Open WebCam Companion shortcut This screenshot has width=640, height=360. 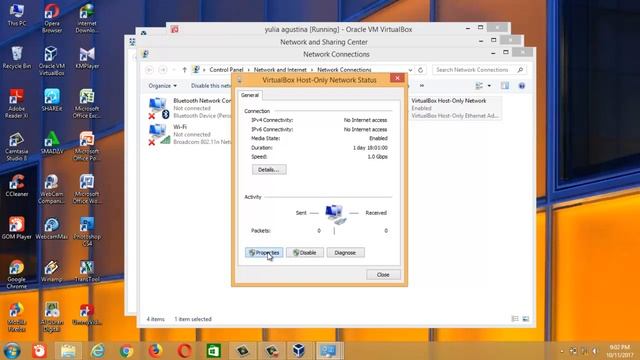(x=52, y=189)
